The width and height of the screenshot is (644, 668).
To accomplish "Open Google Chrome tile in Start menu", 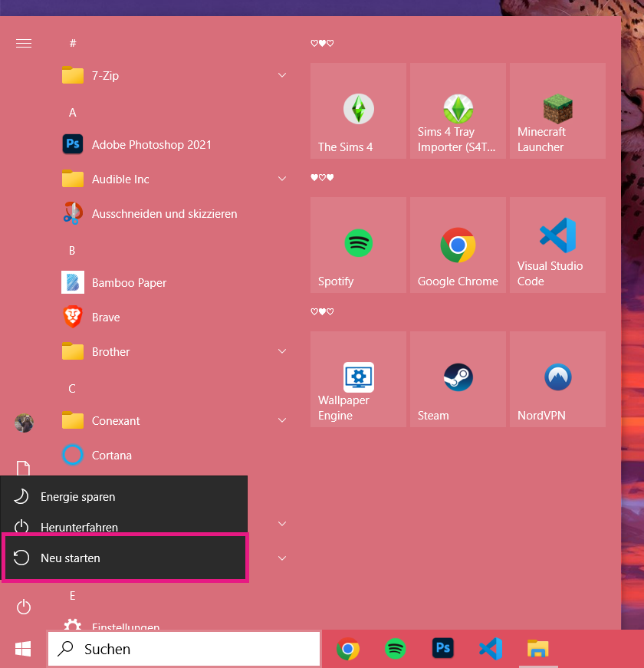I will 458,245.
